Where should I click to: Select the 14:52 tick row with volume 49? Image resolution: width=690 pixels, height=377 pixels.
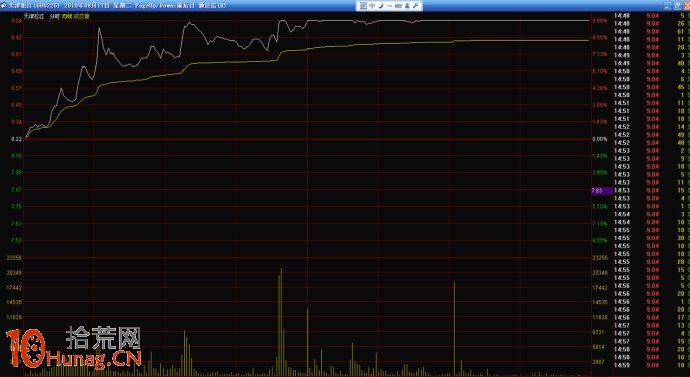pos(651,135)
